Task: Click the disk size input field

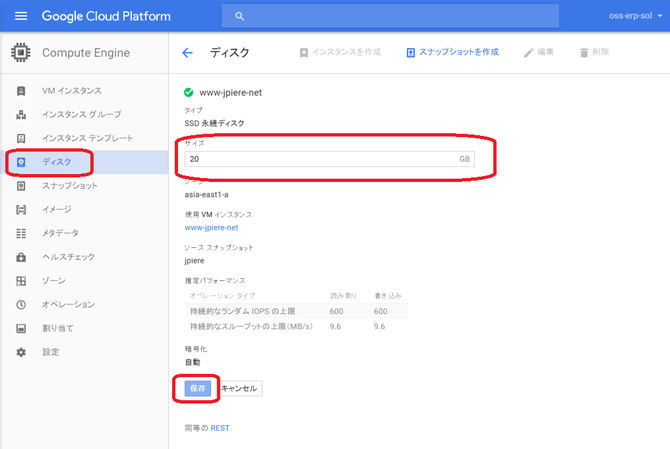Action: pos(329,159)
